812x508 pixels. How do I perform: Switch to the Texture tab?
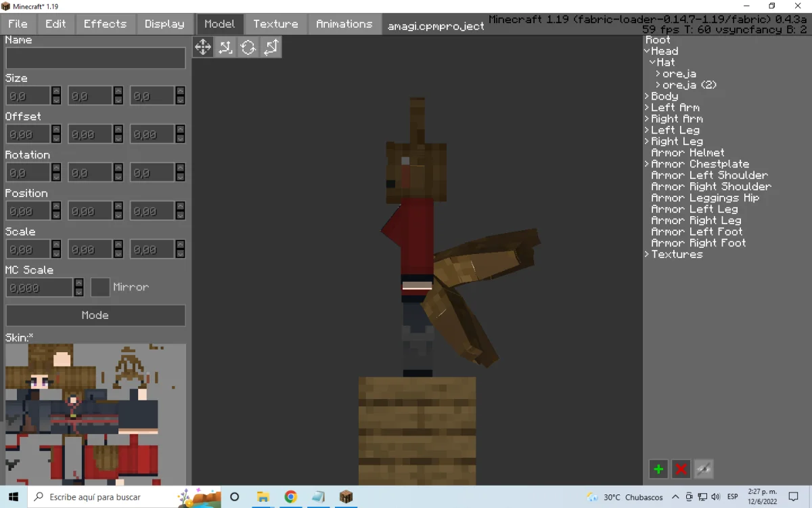[275, 24]
